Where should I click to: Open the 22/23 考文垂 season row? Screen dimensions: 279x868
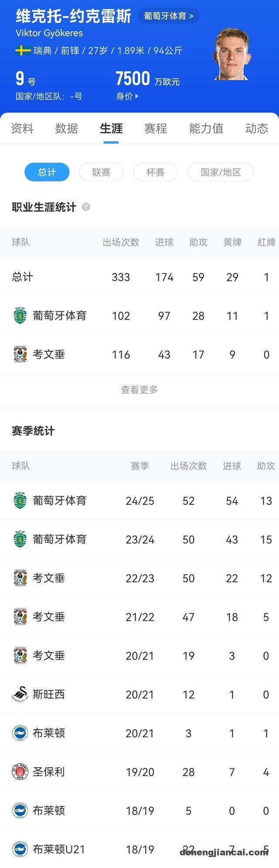pos(139,578)
